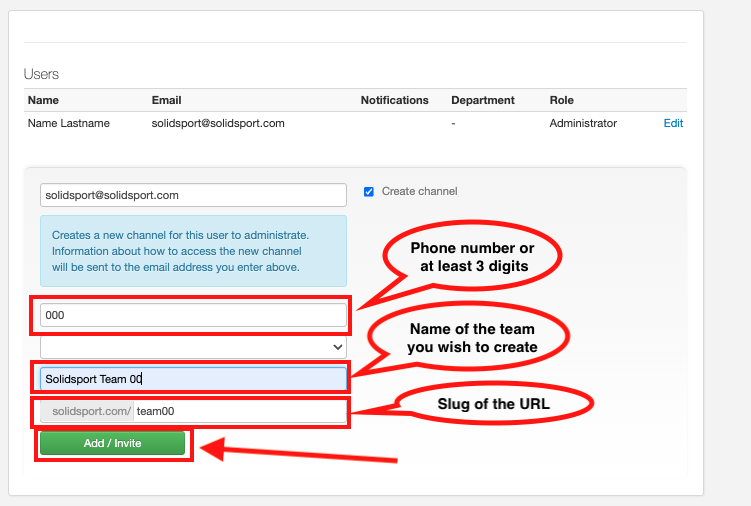The image size is (751, 506).
Task: Click the Email column header
Action: coord(166,100)
